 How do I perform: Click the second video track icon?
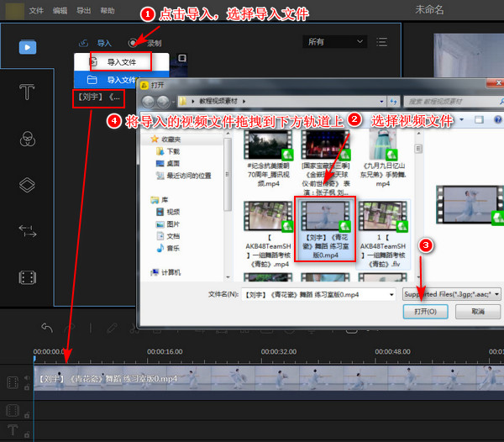(x=13, y=411)
